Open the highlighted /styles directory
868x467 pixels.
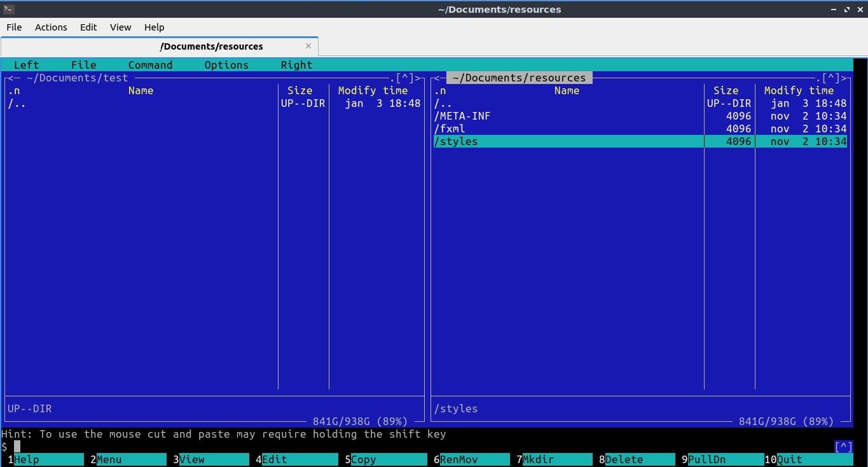click(x=456, y=141)
